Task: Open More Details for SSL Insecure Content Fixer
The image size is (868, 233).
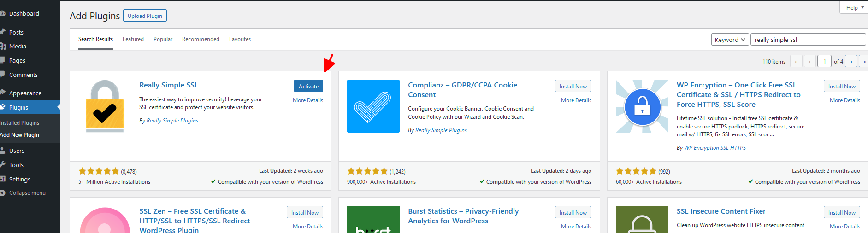Action: 845,227
